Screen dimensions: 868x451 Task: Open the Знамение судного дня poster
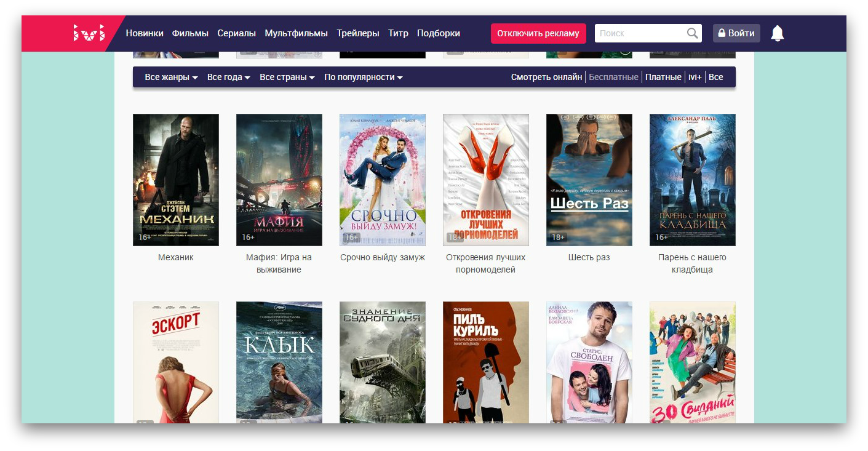383,362
